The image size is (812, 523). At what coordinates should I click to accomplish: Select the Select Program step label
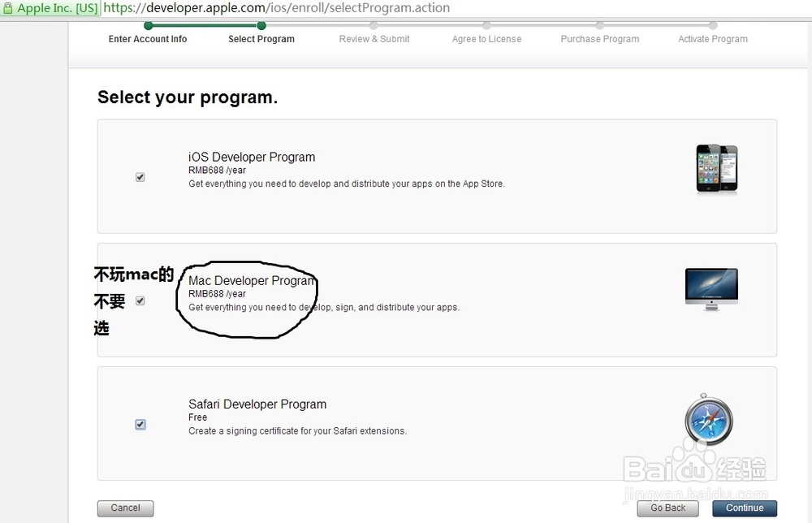(261, 39)
